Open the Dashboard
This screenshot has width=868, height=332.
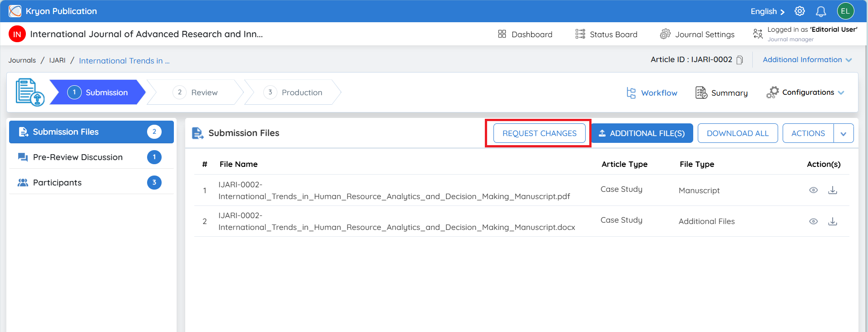pyautogui.click(x=525, y=34)
